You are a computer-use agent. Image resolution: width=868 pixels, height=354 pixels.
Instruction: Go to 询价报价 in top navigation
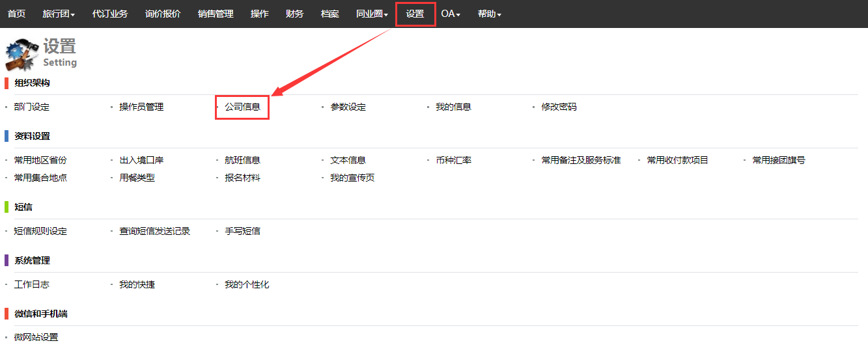click(163, 14)
